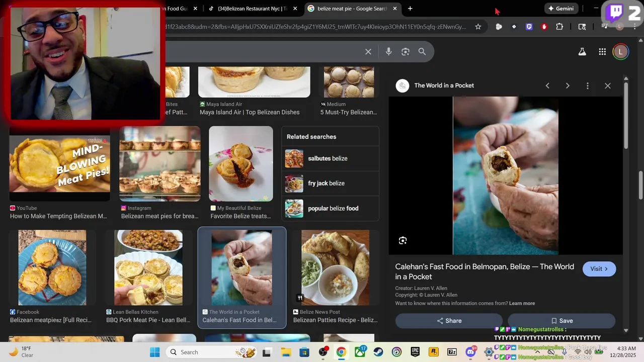The image size is (644, 362).
Task: Click the preview panel scrollbar
Action: (626, 116)
